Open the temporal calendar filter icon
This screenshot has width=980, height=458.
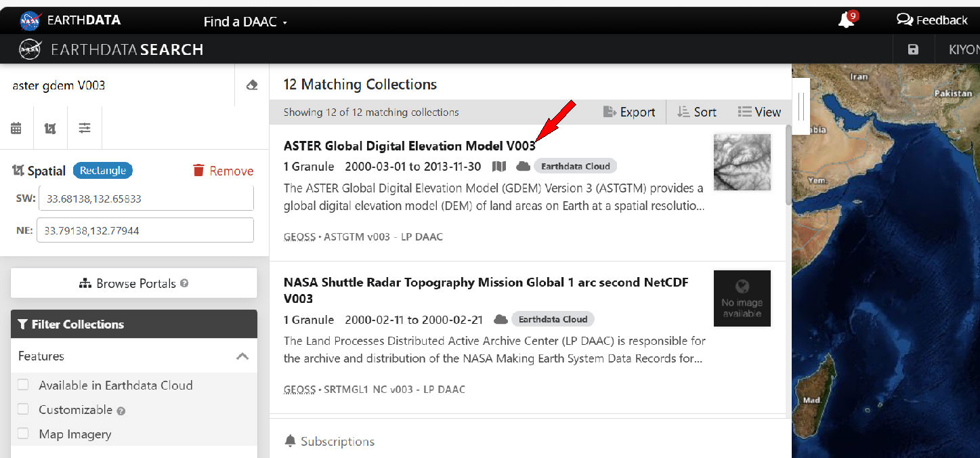pyautogui.click(x=16, y=128)
